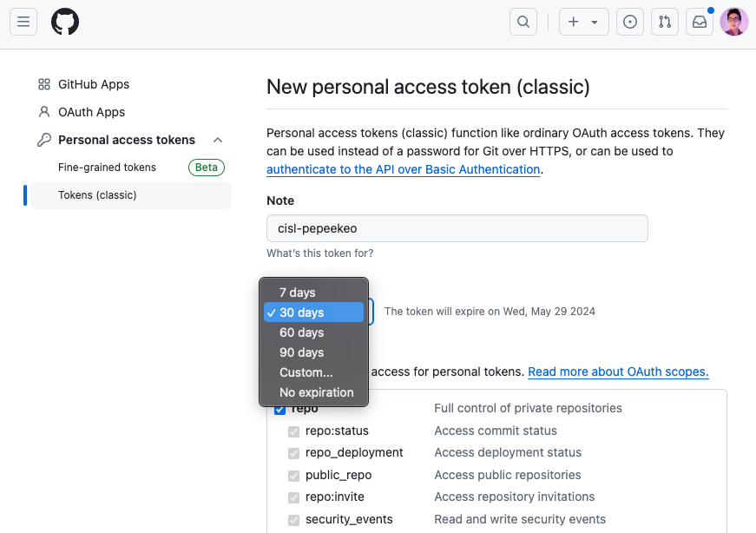Select Custom... from expiration list

coord(306,372)
